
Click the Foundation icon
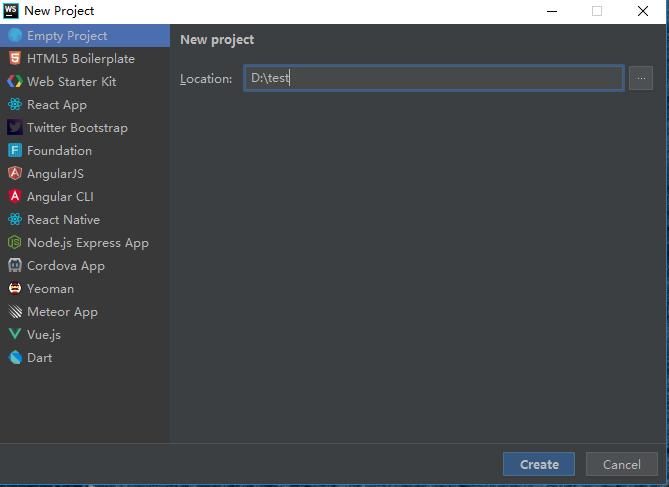tap(15, 151)
